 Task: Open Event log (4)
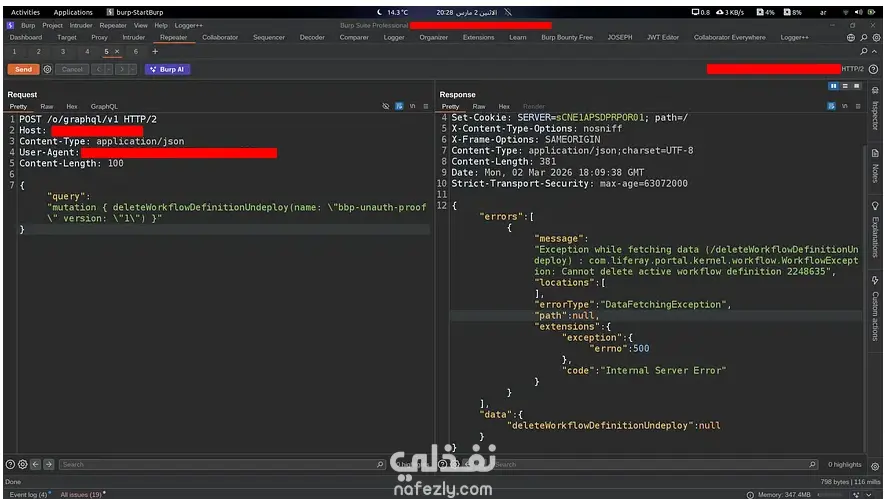pos(28,494)
